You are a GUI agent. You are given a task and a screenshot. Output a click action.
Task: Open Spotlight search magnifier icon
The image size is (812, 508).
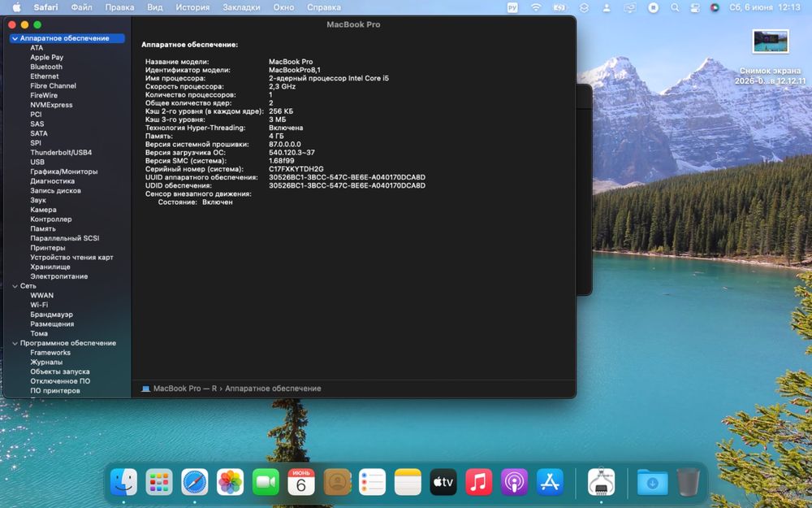(x=675, y=7)
